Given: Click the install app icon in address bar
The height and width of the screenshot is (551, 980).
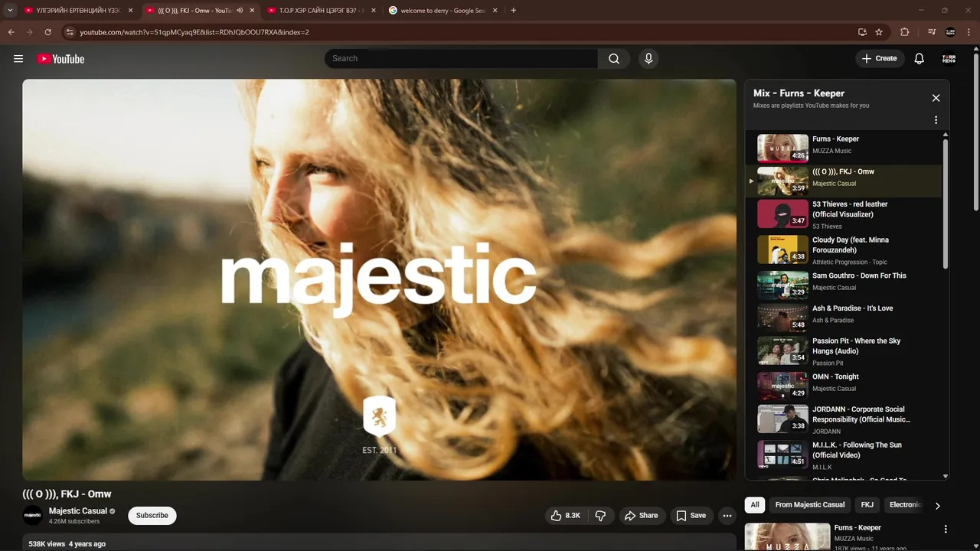Looking at the screenshot, I should [x=862, y=32].
